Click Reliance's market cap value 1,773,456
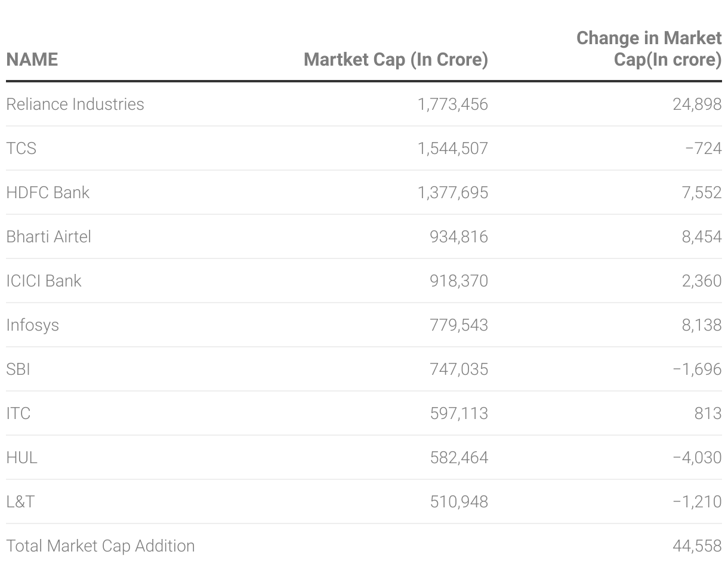 [x=452, y=104]
